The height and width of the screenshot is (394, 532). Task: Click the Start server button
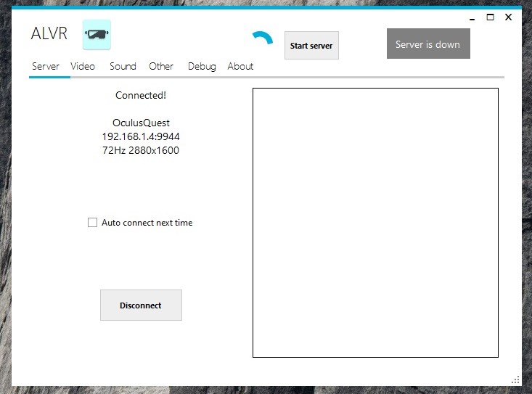pos(311,46)
